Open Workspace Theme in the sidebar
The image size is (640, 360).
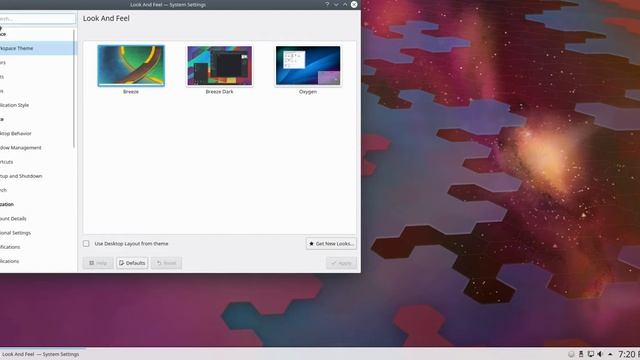coord(38,48)
